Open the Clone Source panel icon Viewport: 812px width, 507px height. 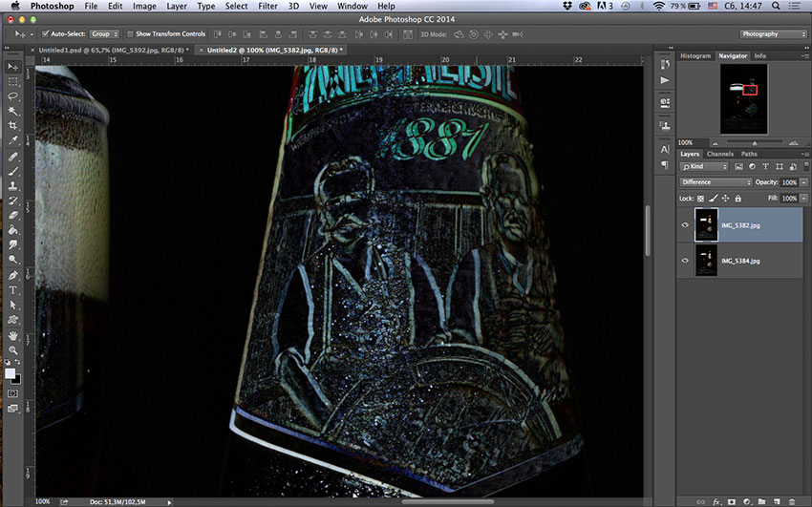[x=665, y=126]
